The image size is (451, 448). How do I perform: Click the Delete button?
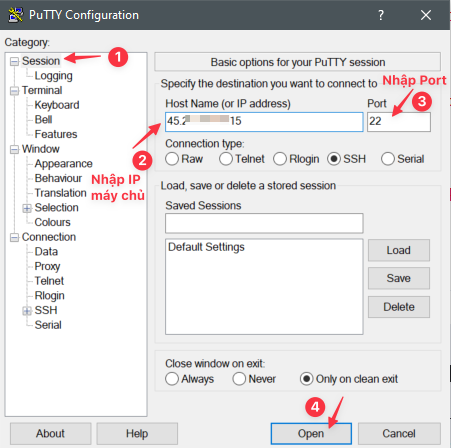399,307
